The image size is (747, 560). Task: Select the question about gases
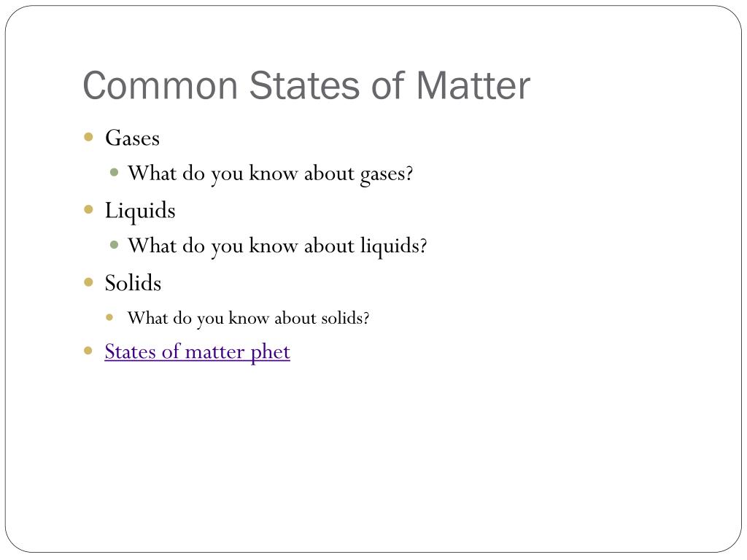[270, 174]
